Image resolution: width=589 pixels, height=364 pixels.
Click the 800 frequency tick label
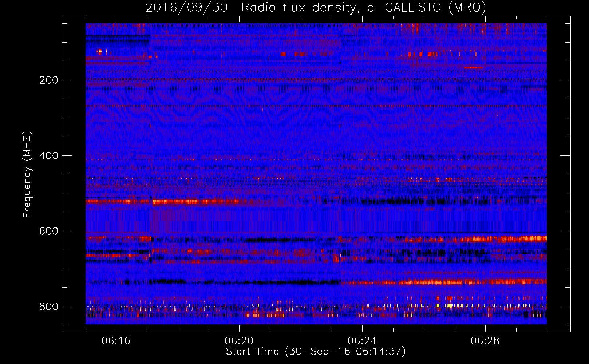pos(49,306)
